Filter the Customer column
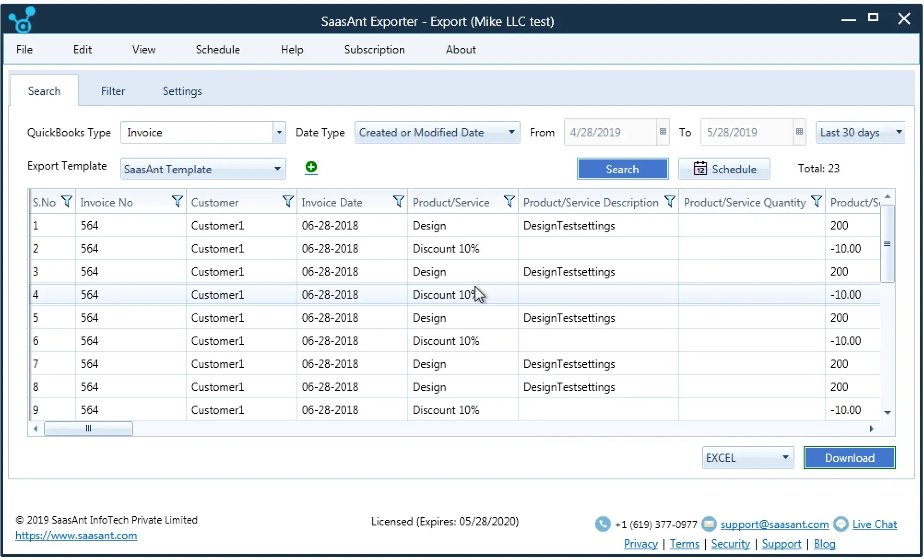924x560 pixels. click(288, 201)
